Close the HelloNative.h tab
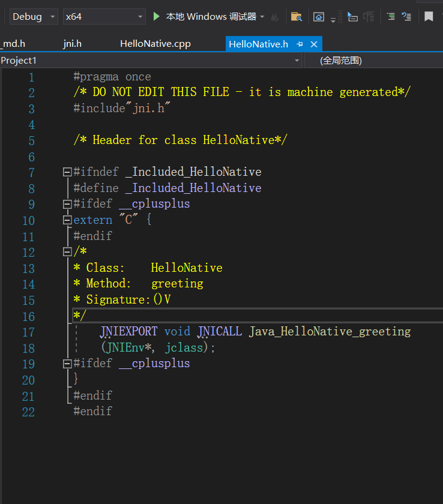 tap(313, 44)
